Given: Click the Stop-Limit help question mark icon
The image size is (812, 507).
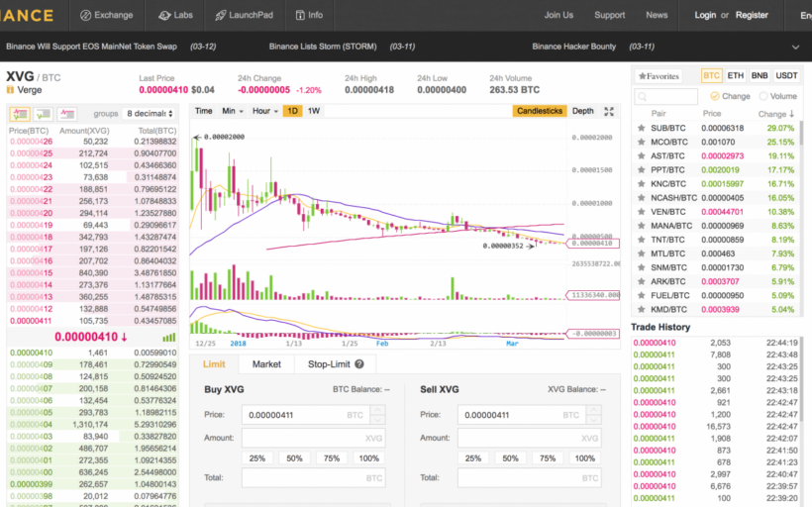Looking at the screenshot, I should click(359, 364).
